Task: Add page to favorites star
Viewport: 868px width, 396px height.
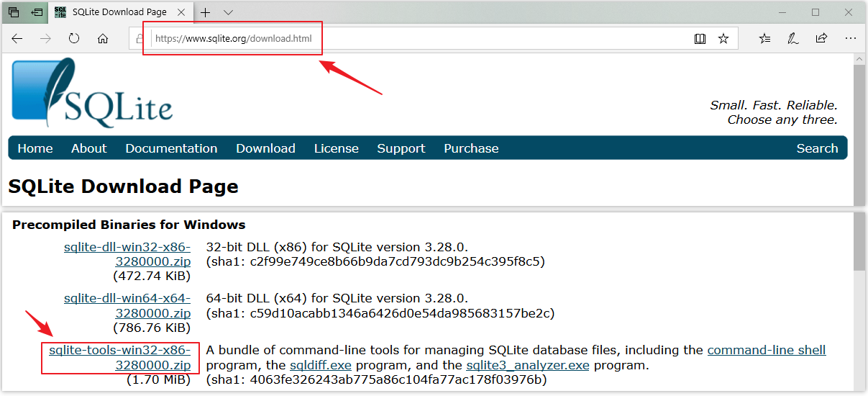Action: [x=723, y=39]
